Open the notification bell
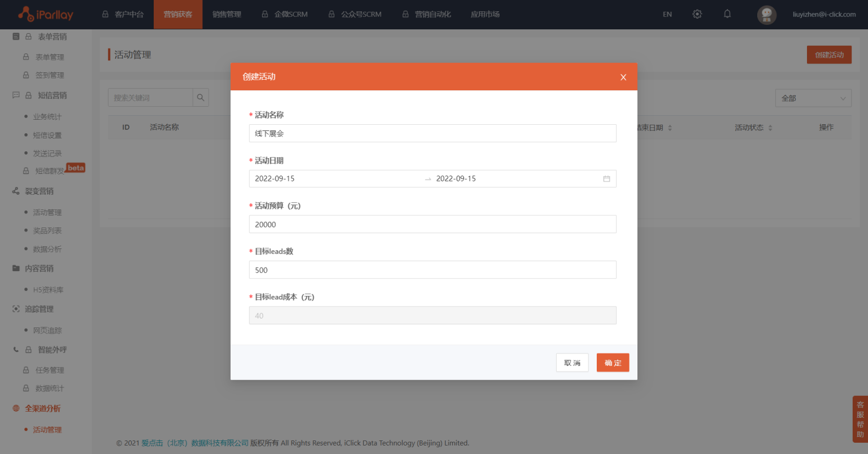The image size is (868, 454). click(727, 14)
